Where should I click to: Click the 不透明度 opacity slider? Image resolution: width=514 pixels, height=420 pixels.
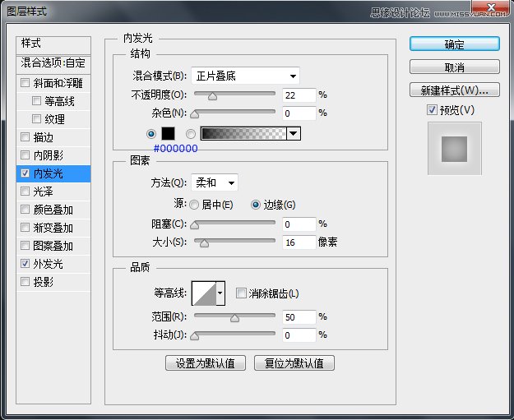point(234,95)
